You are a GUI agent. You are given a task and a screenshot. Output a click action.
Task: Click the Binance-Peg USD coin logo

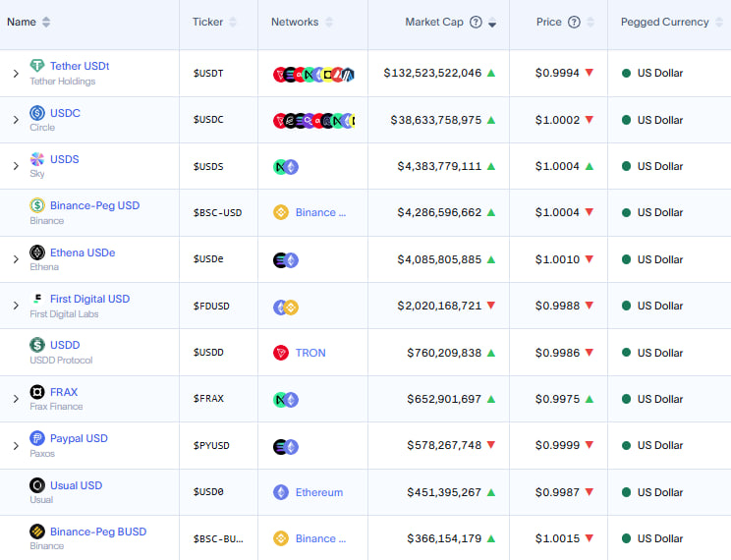click(x=37, y=205)
